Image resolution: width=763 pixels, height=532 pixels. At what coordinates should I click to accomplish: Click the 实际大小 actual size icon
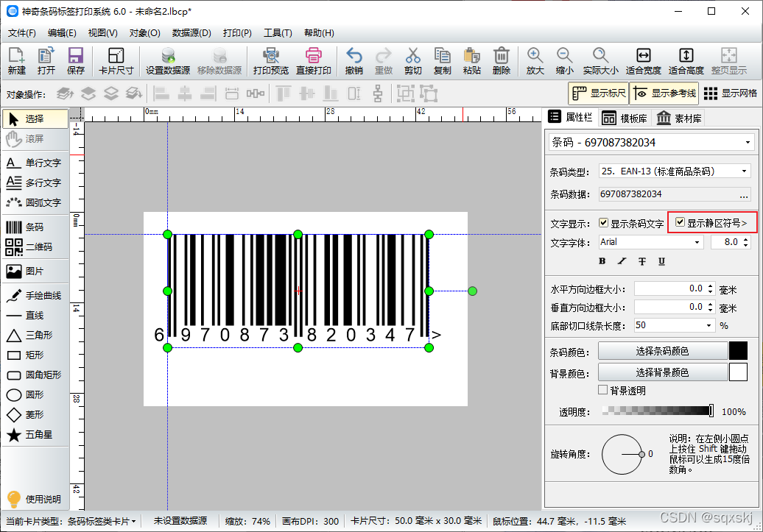[x=600, y=61]
